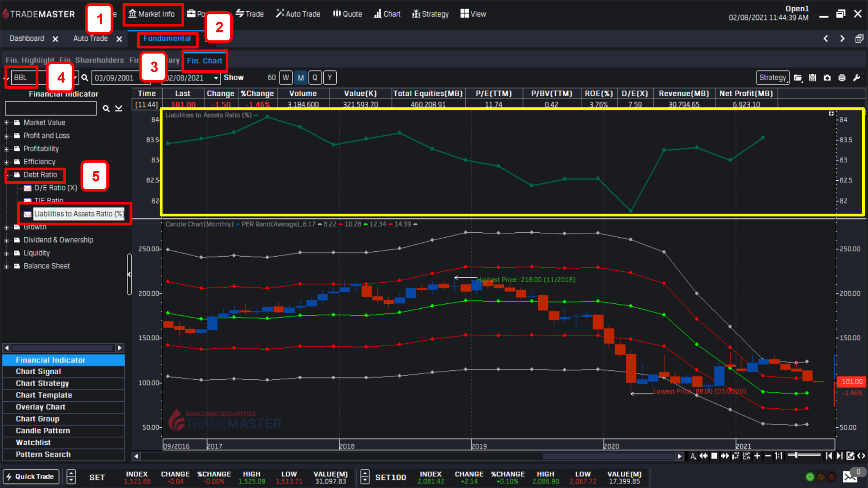Select Candle Pattern panel section
The width and height of the screenshot is (868, 488).
point(63,430)
